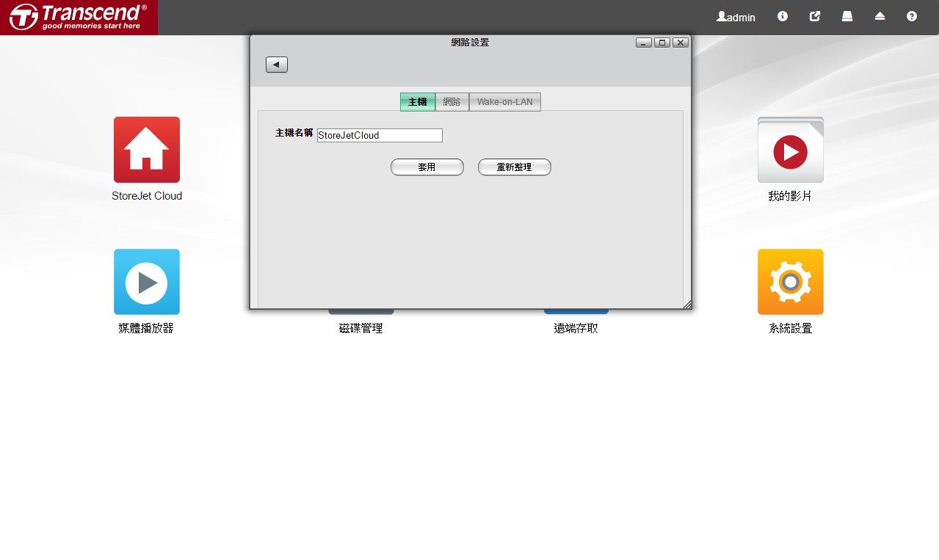Click the dialog resize grip corner
Screen dimensions: 939x560
point(686,304)
